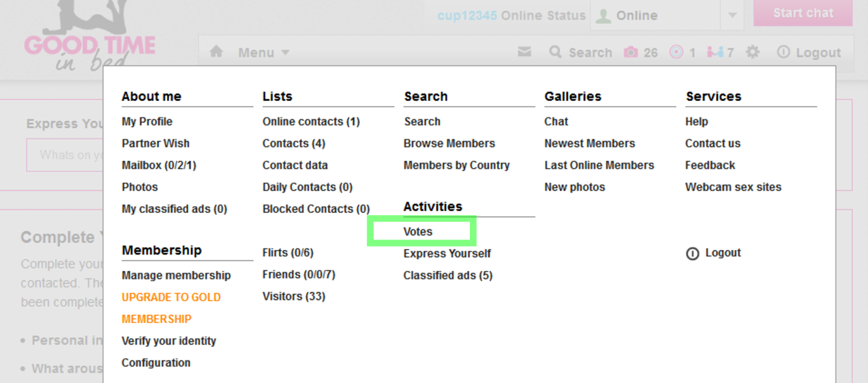The width and height of the screenshot is (868, 383).
Task: Open the mailbox envelope icon
Action: click(x=524, y=52)
